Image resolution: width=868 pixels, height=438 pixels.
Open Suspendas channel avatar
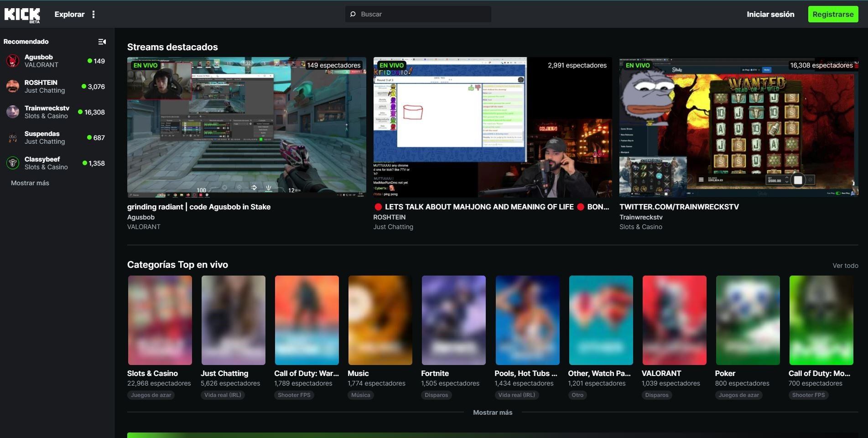point(13,138)
